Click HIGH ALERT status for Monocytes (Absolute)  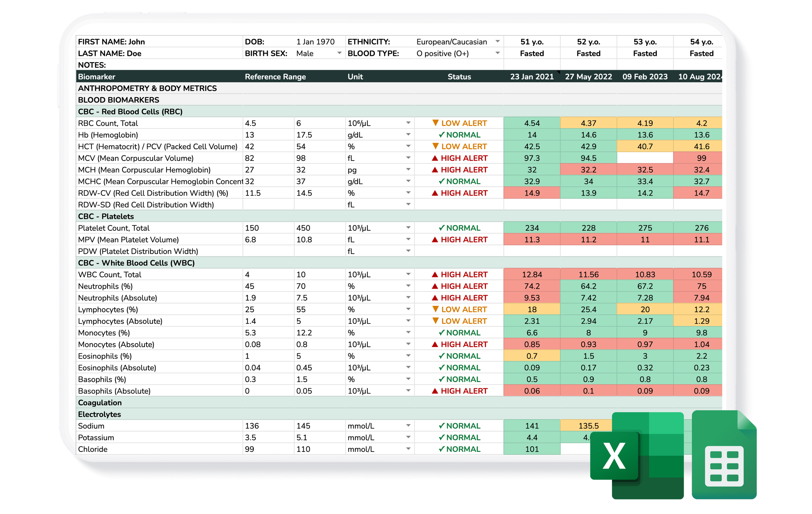coord(459,344)
